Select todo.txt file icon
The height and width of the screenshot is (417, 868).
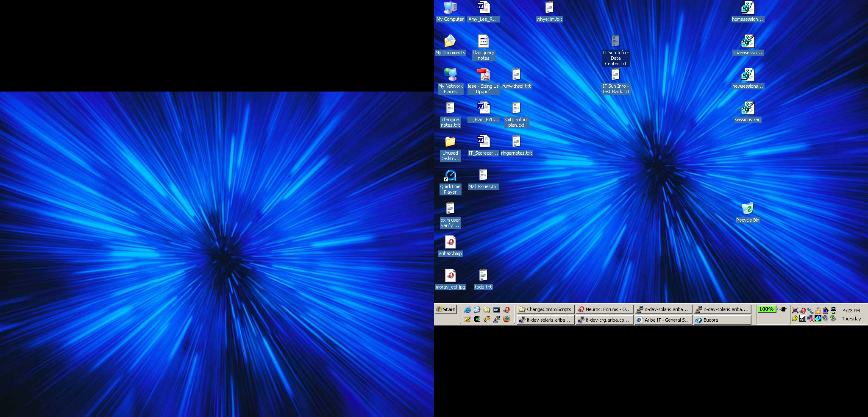click(x=483, y=280)
